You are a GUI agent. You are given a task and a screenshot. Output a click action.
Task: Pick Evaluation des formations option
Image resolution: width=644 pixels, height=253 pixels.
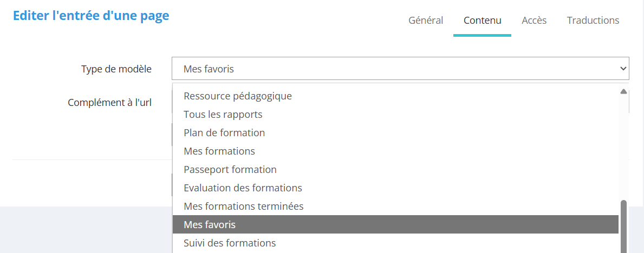(x=243, y=188)
